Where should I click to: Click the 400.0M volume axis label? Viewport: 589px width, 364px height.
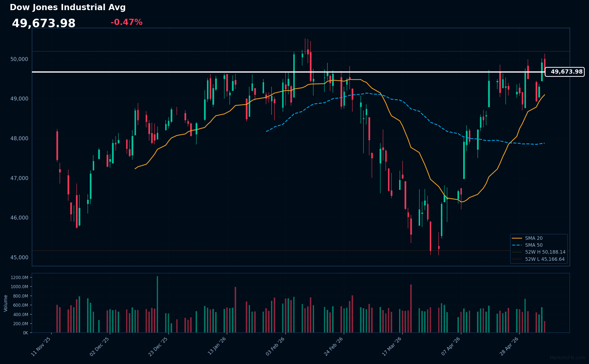(x=21, y=315)
